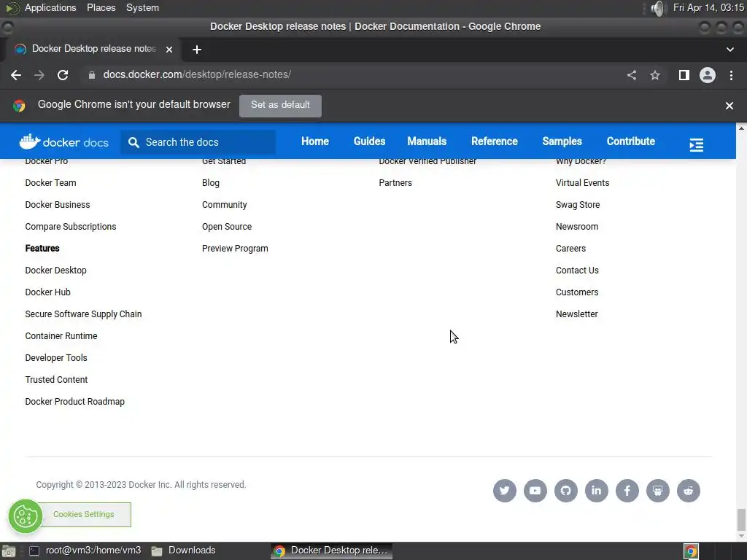
Task: Close the Docker Desktop release notes tab
Action: point(169,49)
